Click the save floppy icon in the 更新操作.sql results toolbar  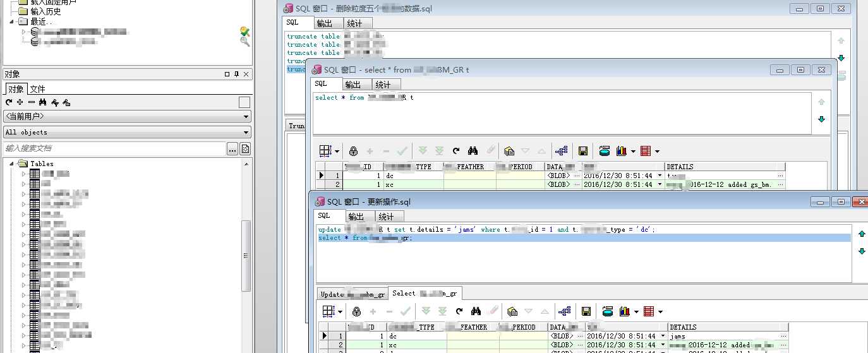click(x=586, y=311)
